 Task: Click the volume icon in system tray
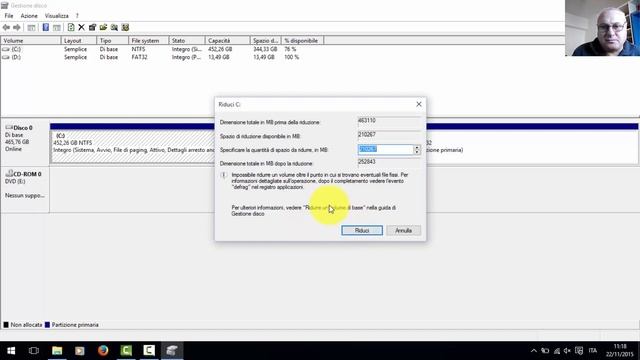[567, 351]
